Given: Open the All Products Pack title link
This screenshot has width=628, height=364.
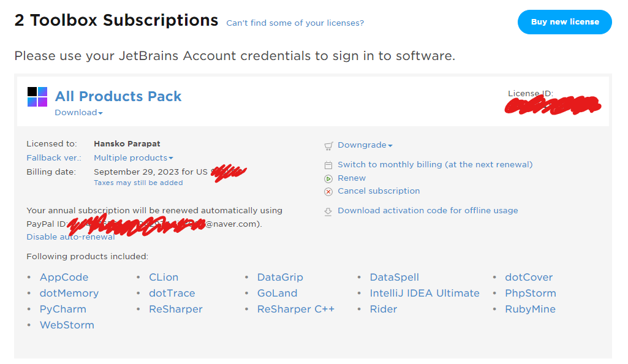Looking at the screenshot, I should coord(118,96).
